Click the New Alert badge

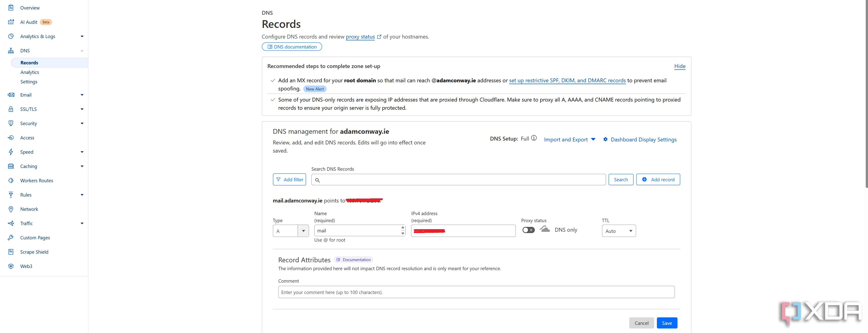pyautogui.click(x=315, y=89)
